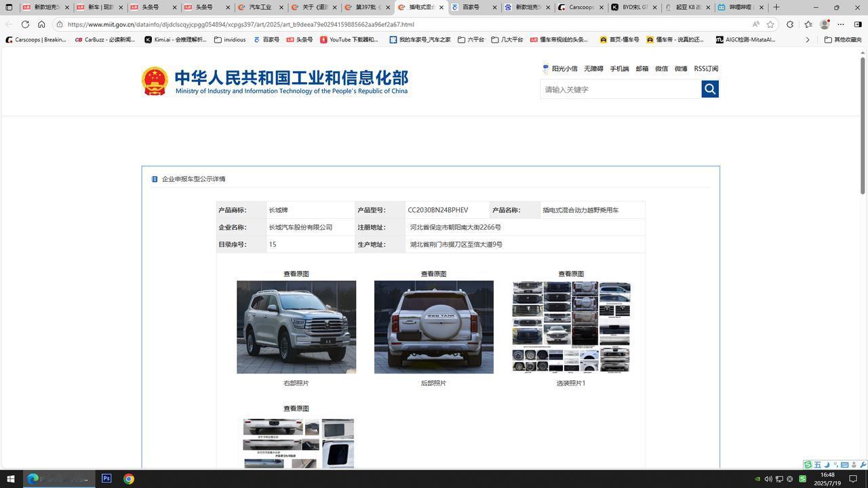Click the 企业申报车型公示详情 section icon
Viewport: 868px width, 488px height.
pos(155,179)
